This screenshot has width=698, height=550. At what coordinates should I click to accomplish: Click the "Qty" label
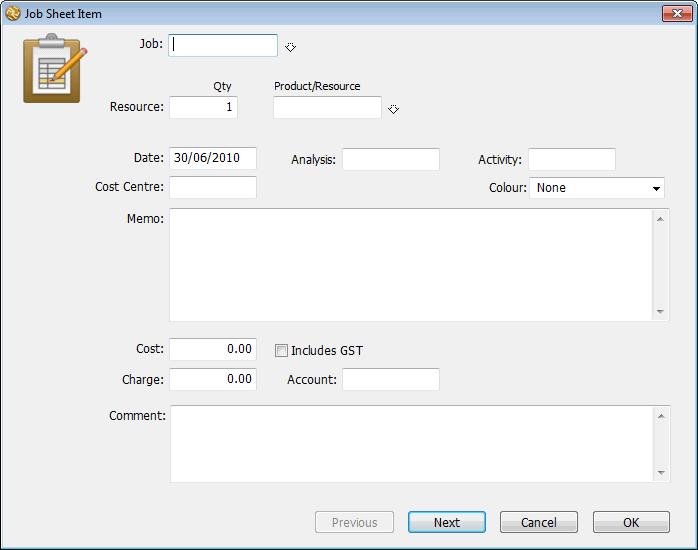pos(222,86)
